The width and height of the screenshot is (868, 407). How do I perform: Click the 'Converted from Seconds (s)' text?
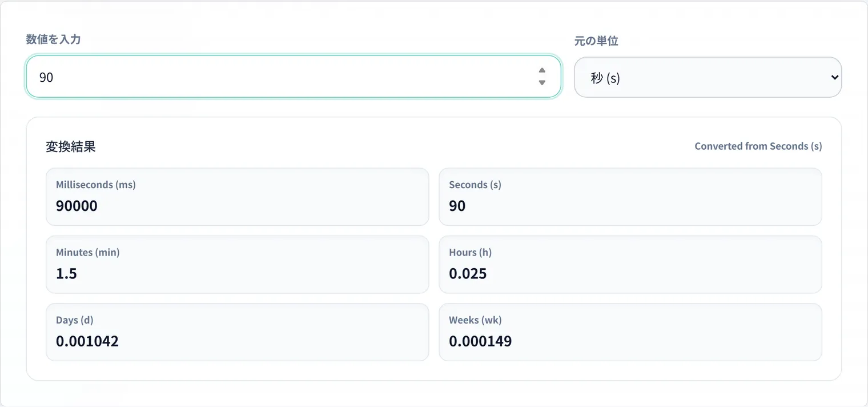click(x=758, y=146)
